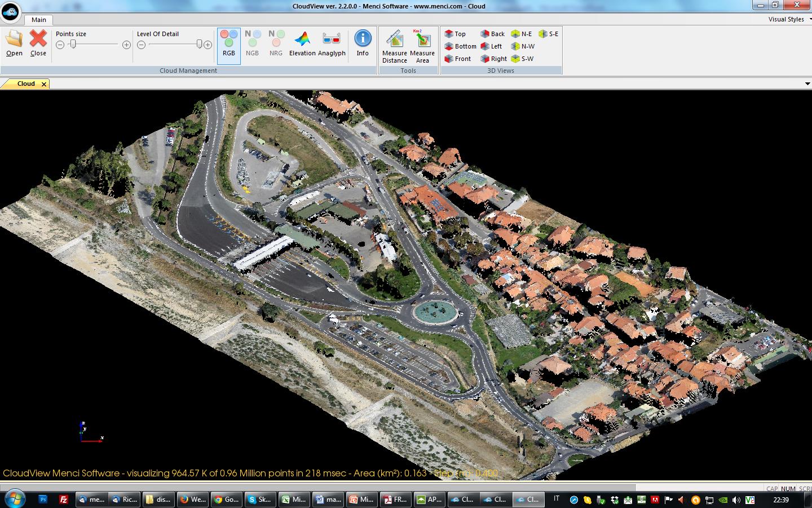Decrease Level Of Detail with minus button
Viewport: 812px width, 508px height.
point(142,45)
